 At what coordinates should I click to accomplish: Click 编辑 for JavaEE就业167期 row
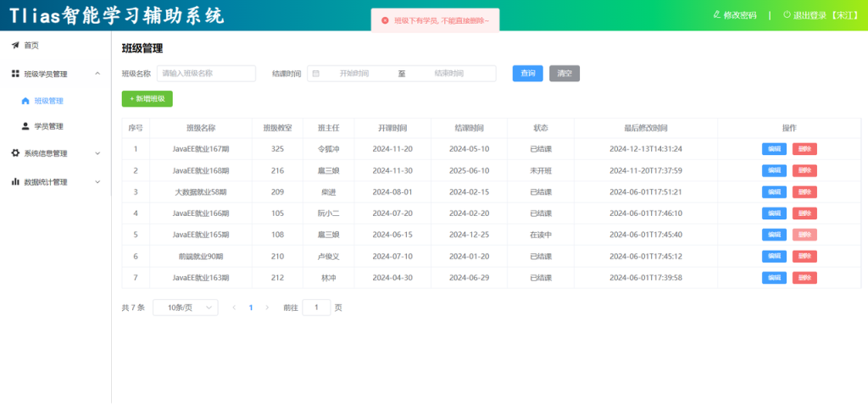coord(773,149)
